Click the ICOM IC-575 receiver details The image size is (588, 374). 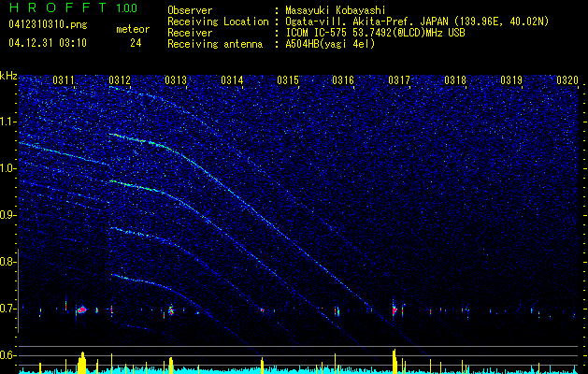tap(375, 33)
